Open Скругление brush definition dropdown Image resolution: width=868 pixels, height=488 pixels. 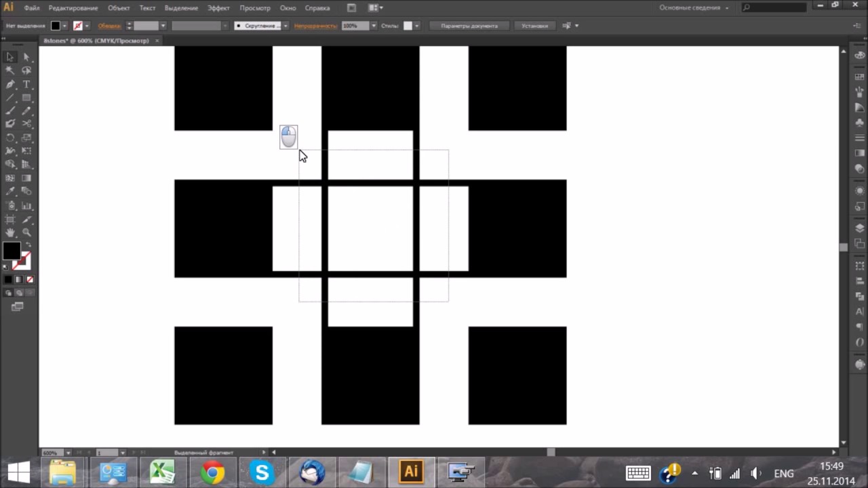(285, 26)
